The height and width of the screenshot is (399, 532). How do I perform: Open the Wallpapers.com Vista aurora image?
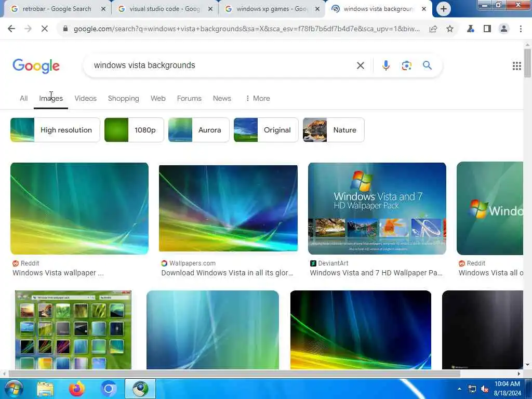(228, 209)
